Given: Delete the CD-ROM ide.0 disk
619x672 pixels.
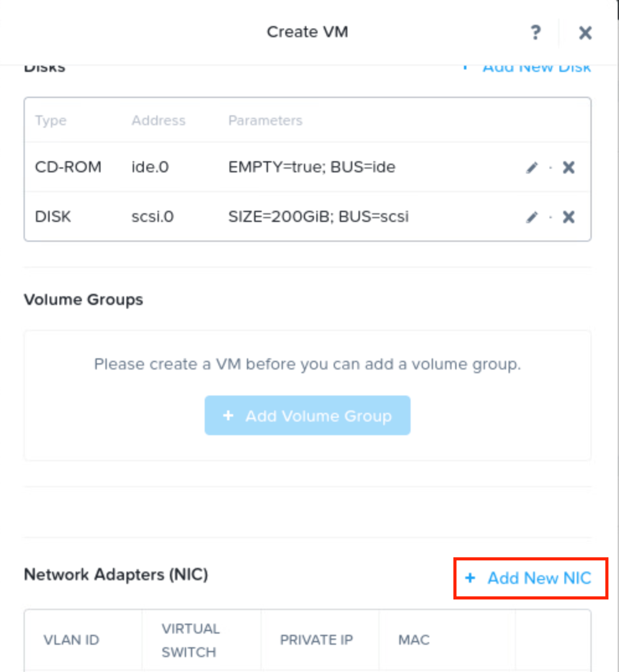Looking at the screenshot, I should coord(568,167).
